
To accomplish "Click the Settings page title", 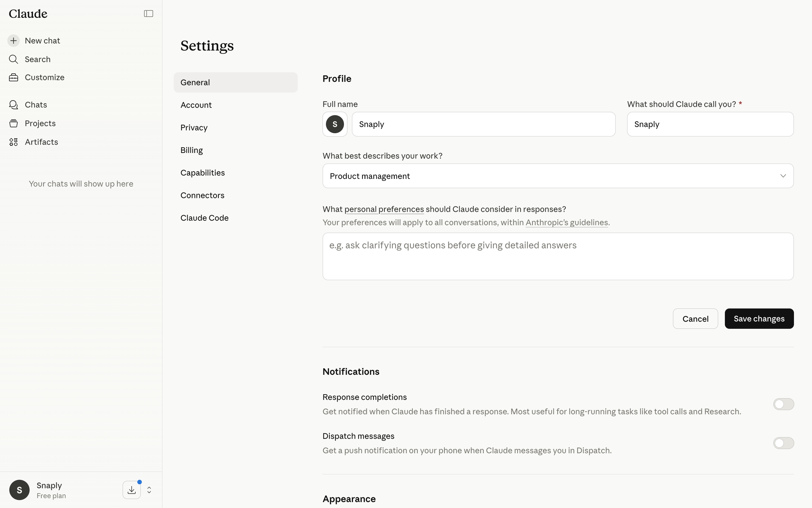I will (207, 46).
